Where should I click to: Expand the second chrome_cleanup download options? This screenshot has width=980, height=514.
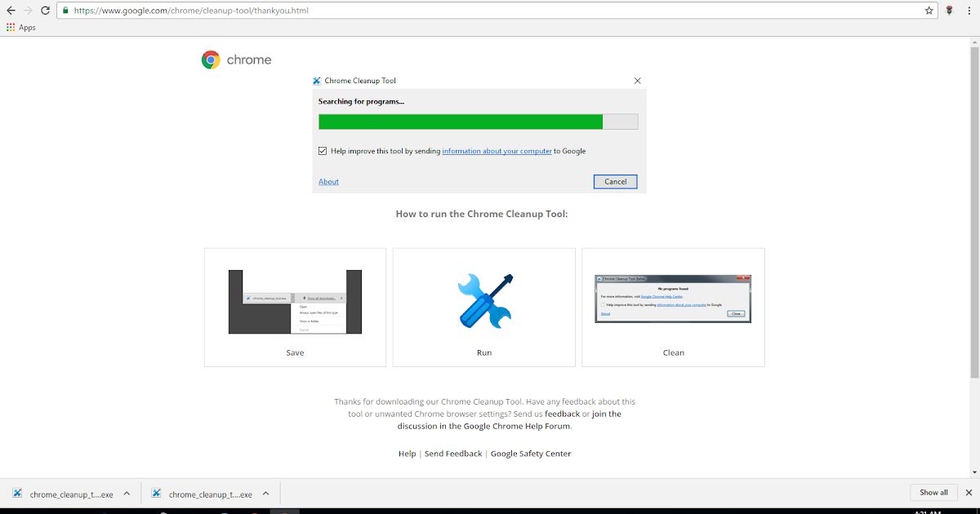pos(265,494)
